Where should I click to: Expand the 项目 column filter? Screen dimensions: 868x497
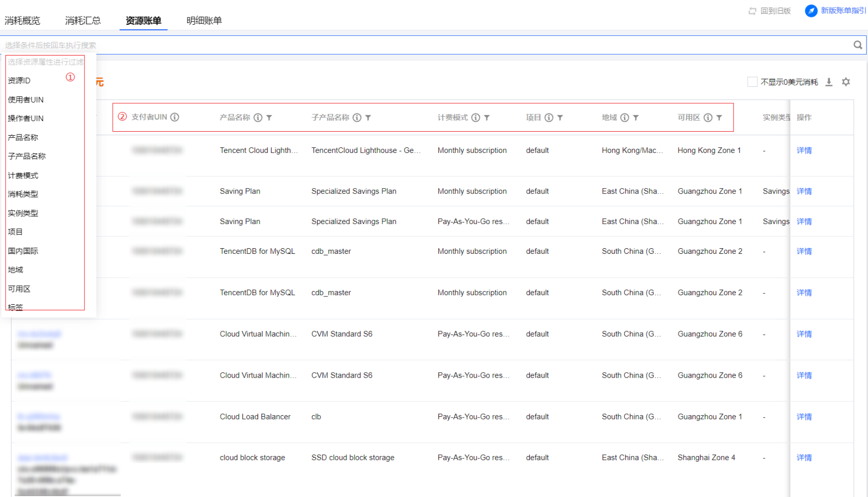point(560,118)
